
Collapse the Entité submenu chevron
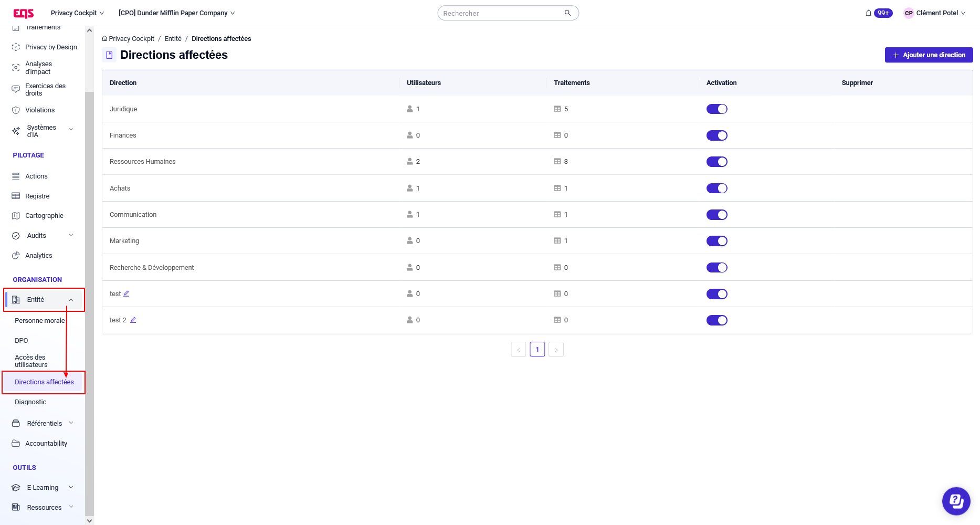point(71,300)
